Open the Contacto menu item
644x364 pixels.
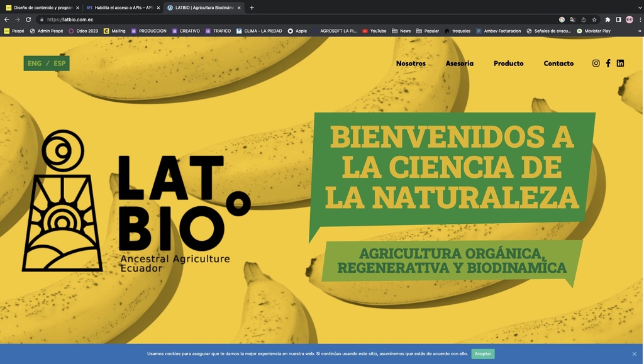pyautogui.click(x=558, y=63)
